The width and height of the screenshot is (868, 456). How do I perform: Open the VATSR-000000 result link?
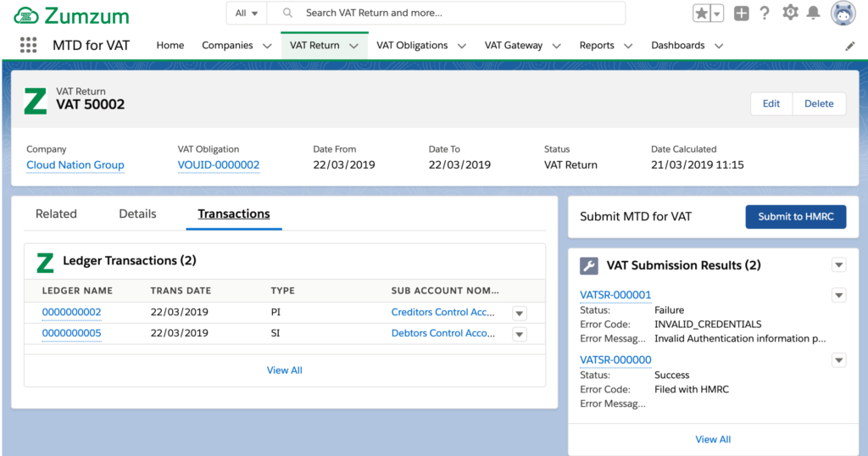point(615,359)
